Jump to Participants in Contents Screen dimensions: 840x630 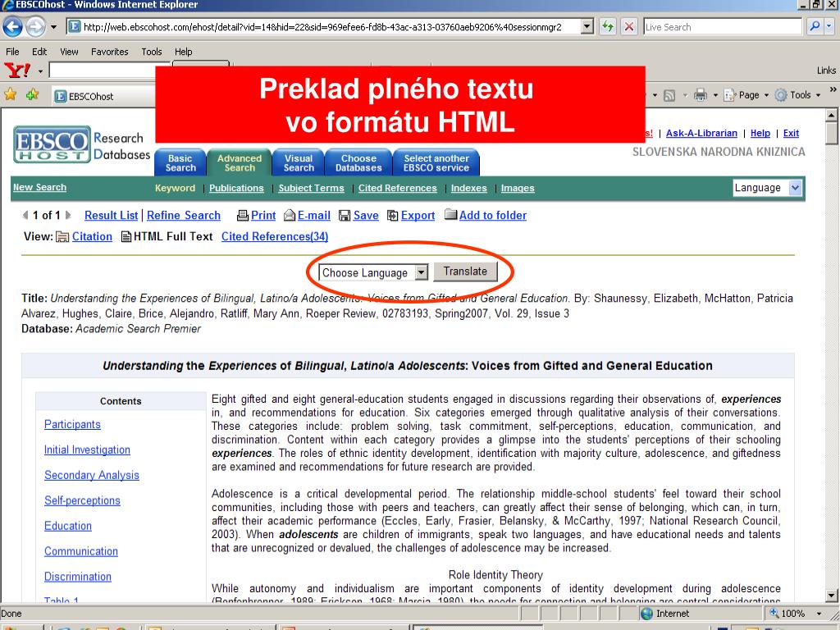72,424
